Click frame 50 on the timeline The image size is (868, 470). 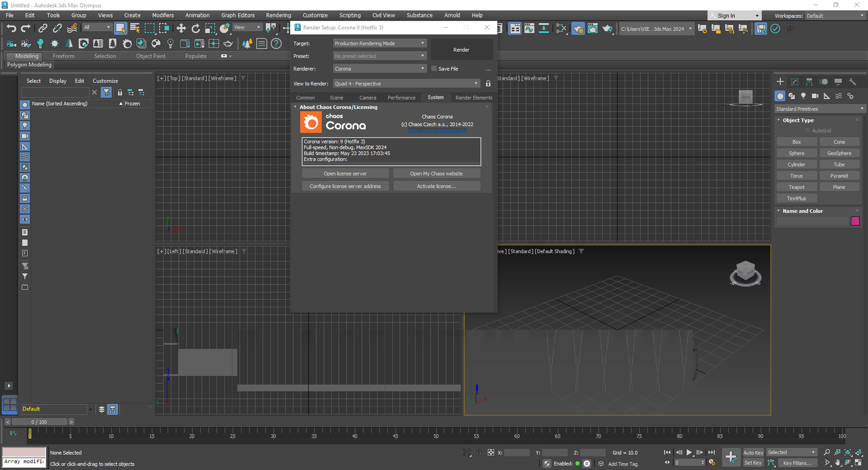[x=436, y=435]
